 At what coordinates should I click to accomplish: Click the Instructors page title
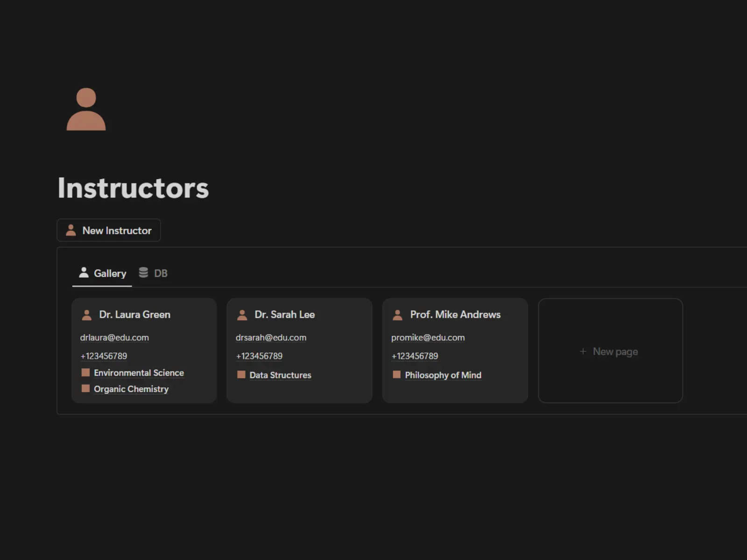click(x=133, y=188)
